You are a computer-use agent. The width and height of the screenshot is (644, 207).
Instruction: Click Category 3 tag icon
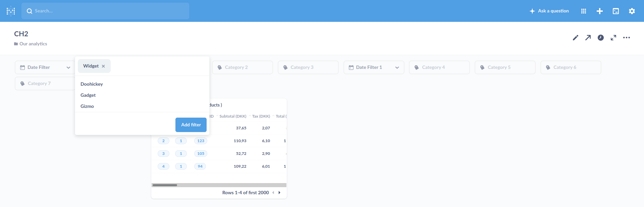tap(285, 68)
